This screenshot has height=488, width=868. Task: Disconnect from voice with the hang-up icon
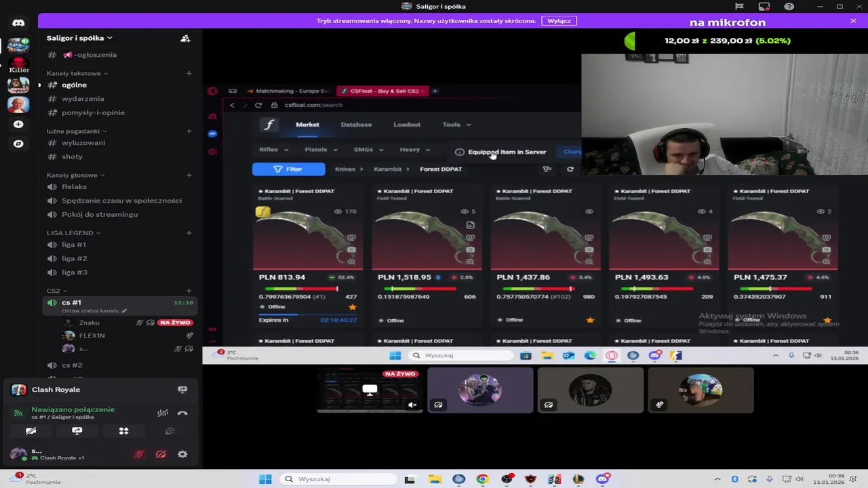tap(182, 413)
